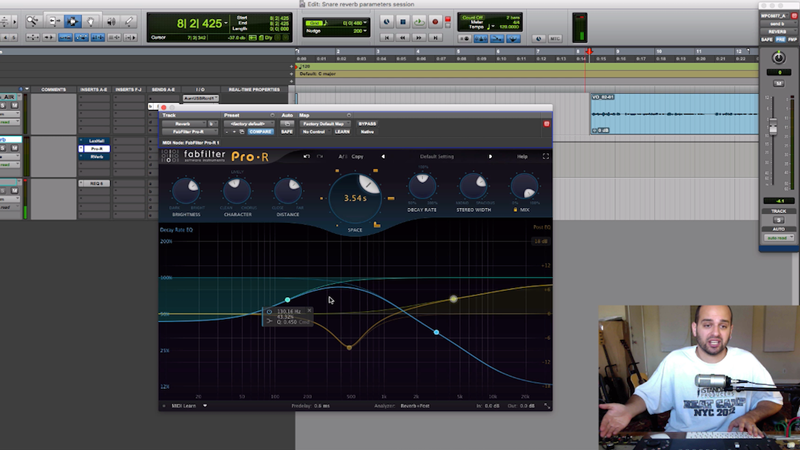
Task: Click the plugin settings copy icon near Compare
Action: 242,132
